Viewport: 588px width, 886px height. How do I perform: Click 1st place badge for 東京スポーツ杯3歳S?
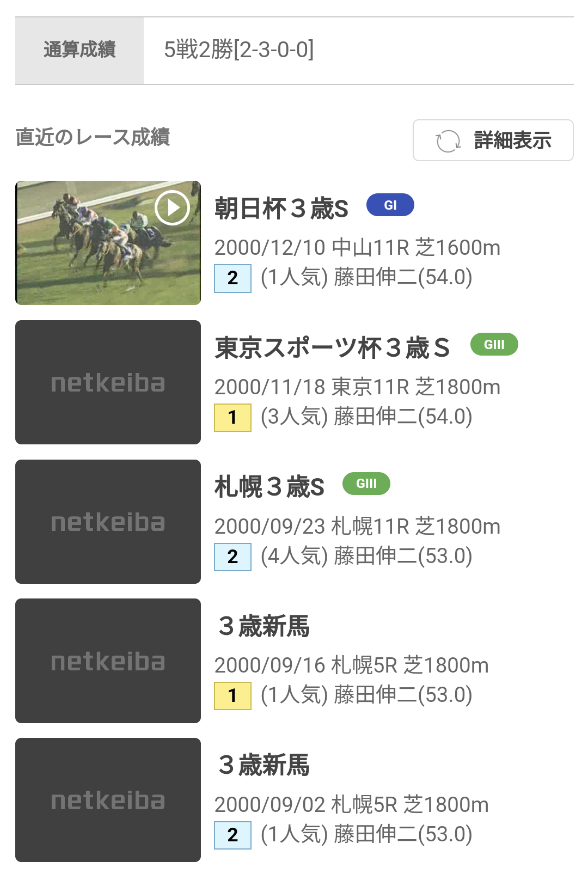[x=232, y=418]
